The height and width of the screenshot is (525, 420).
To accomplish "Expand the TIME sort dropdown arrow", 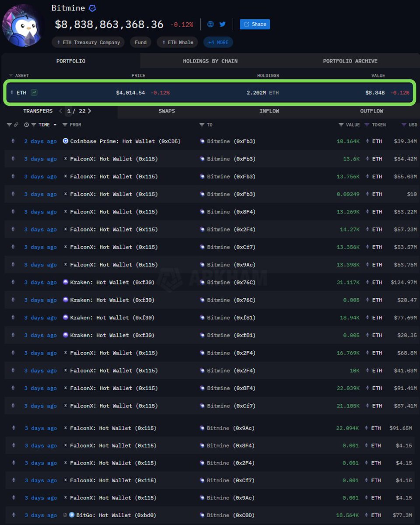I will click(55, 125).
